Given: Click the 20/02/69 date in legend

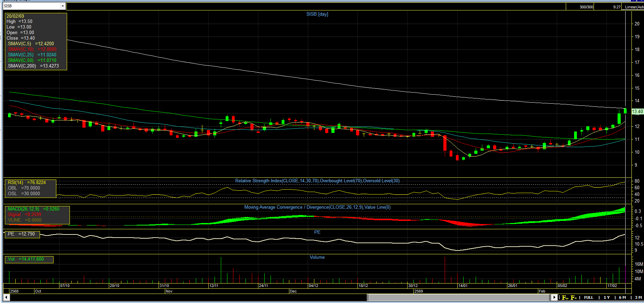Looking at the screenshot, I should point(15,16).
